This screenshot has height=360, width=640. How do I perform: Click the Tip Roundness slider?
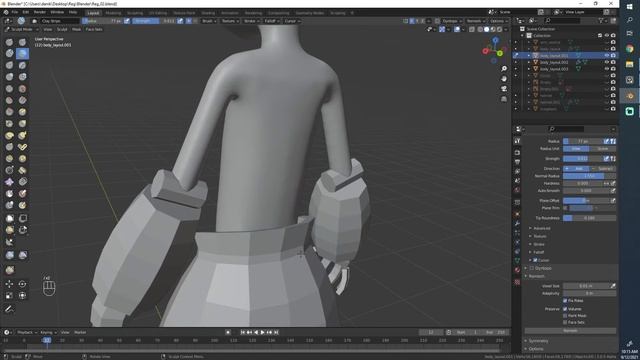(x=589, y=218)
